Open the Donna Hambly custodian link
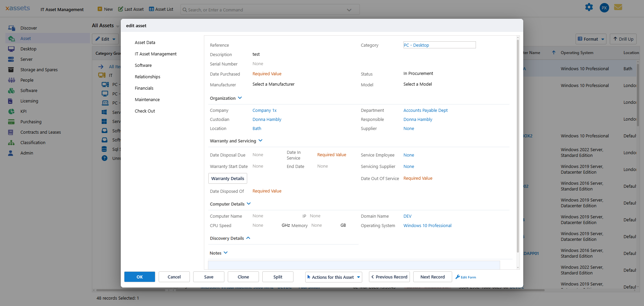644x306 pixels. pos(266,119)
